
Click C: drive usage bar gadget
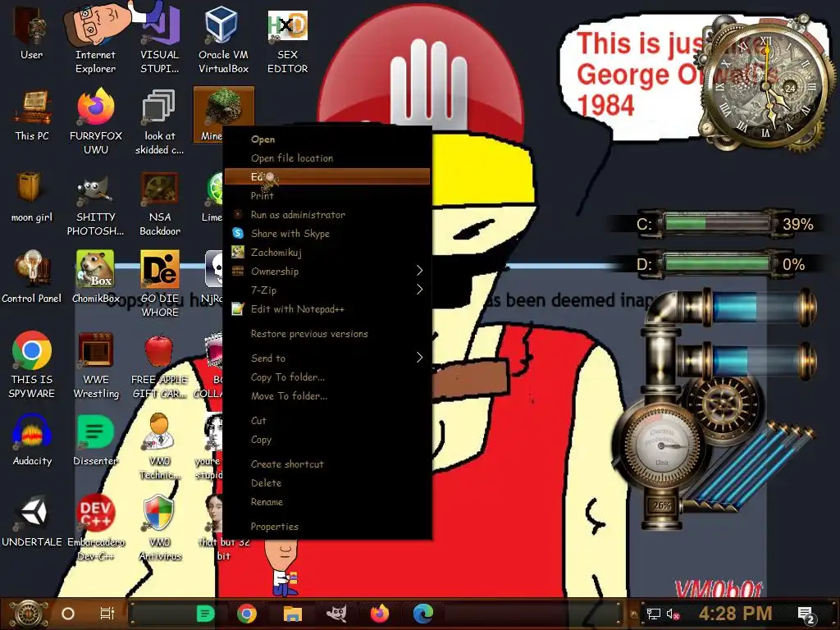coord(718,223)
